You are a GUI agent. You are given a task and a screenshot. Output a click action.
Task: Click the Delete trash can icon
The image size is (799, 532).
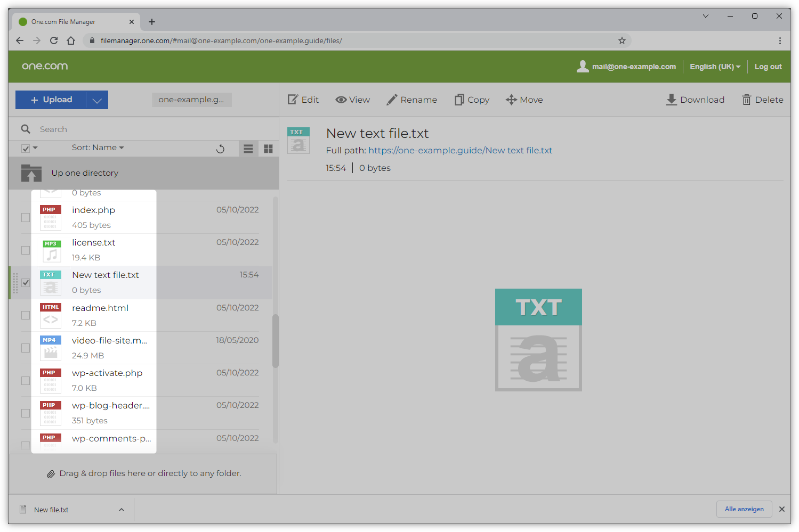pos(747,100)
